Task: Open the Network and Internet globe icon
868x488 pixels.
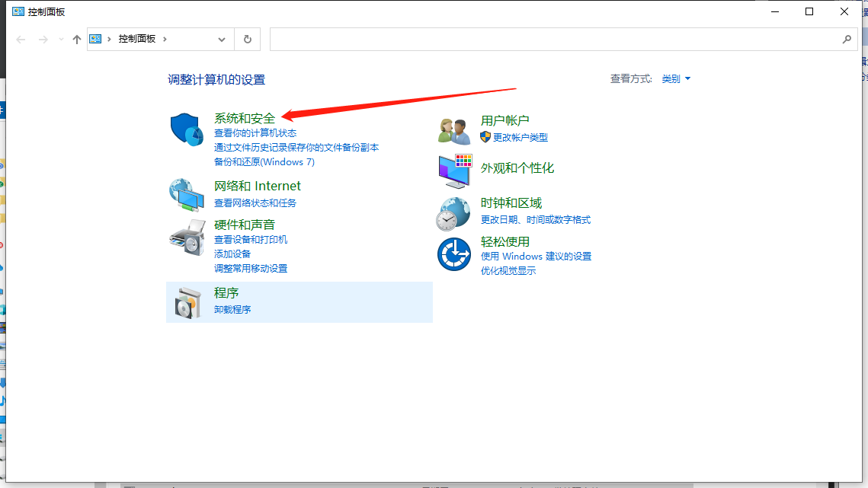Action: tap(187, 195)
